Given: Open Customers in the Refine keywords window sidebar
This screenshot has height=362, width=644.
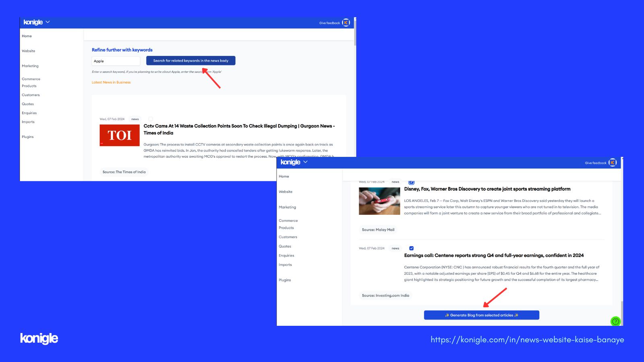Looking at the screenshot, I should click(31, 95).
